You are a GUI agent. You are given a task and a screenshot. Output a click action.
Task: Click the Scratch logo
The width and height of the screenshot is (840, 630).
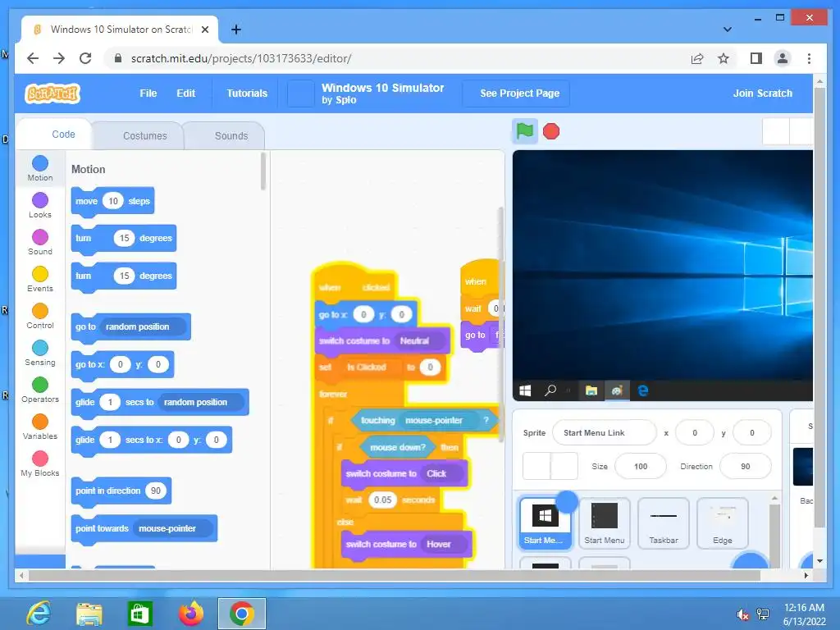click(52, 94)
